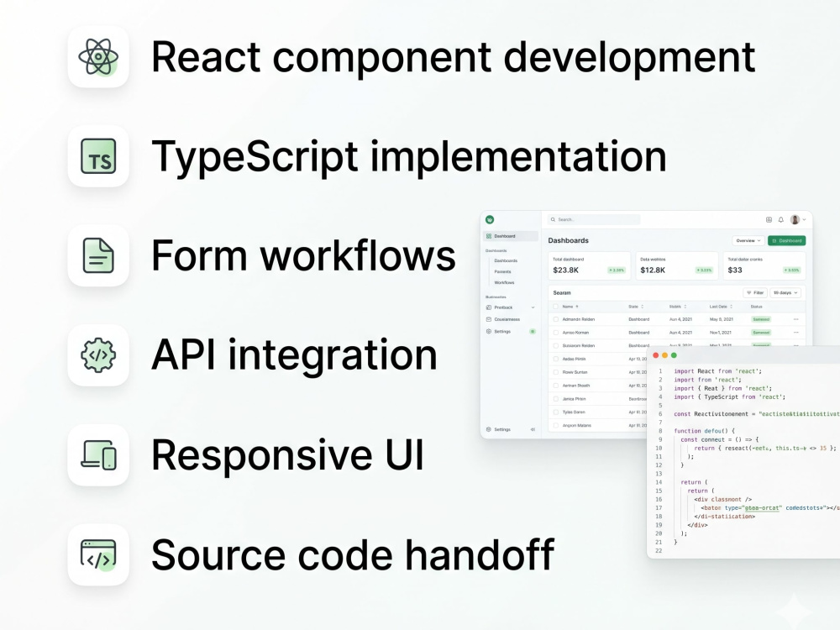Check the Amiso Koman row checkbox
Screen dimensions: 840x630
click(x=555, y=333)
